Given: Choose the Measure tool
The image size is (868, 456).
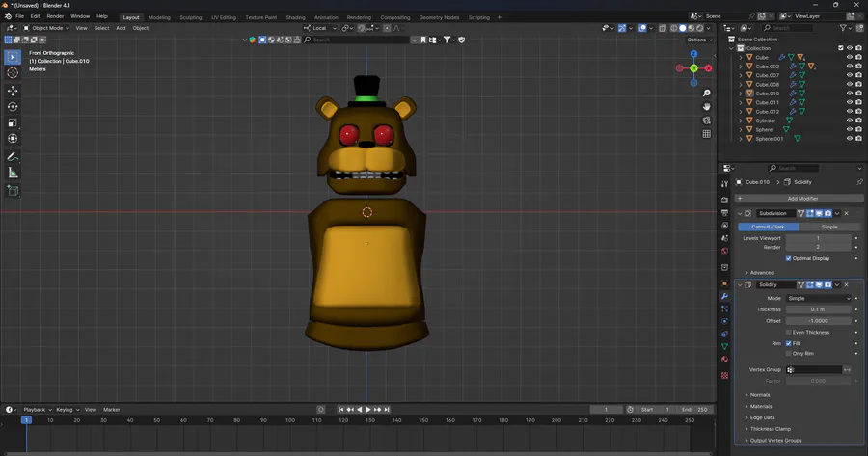Looking at the screenshot, I should 13,174.
